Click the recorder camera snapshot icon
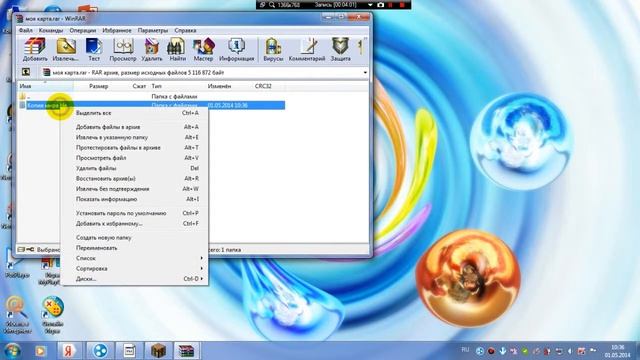This screenshot has width=640, height=360. (380, 5)
